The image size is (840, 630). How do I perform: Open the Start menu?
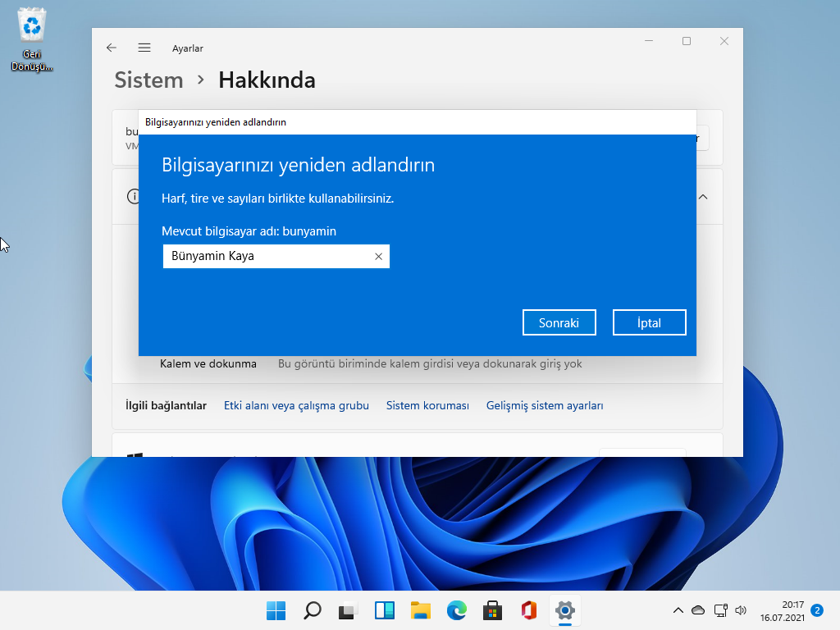click(x=276, y=610)
